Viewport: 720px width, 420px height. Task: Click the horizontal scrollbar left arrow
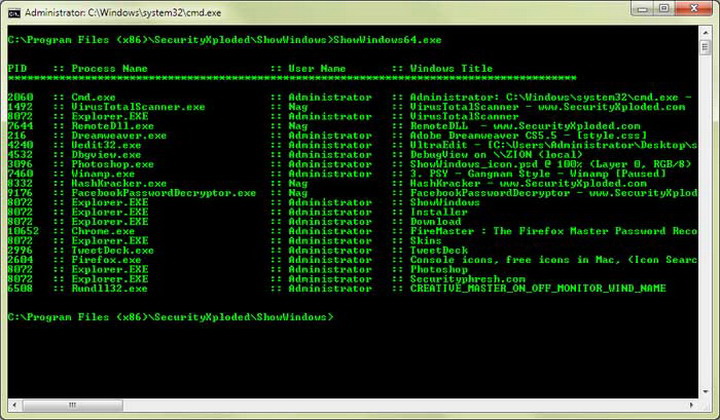14,405
